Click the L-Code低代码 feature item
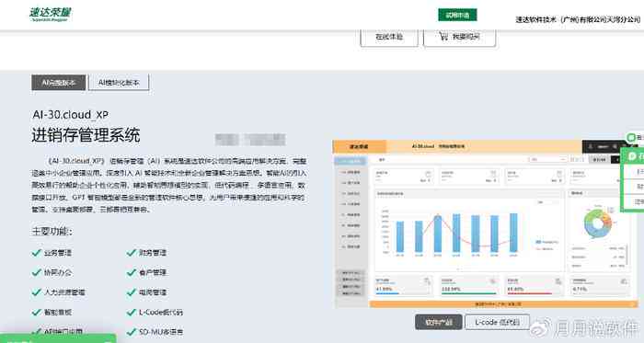The height and width of the screenshot is (343, 644). [x=155, y=313]
